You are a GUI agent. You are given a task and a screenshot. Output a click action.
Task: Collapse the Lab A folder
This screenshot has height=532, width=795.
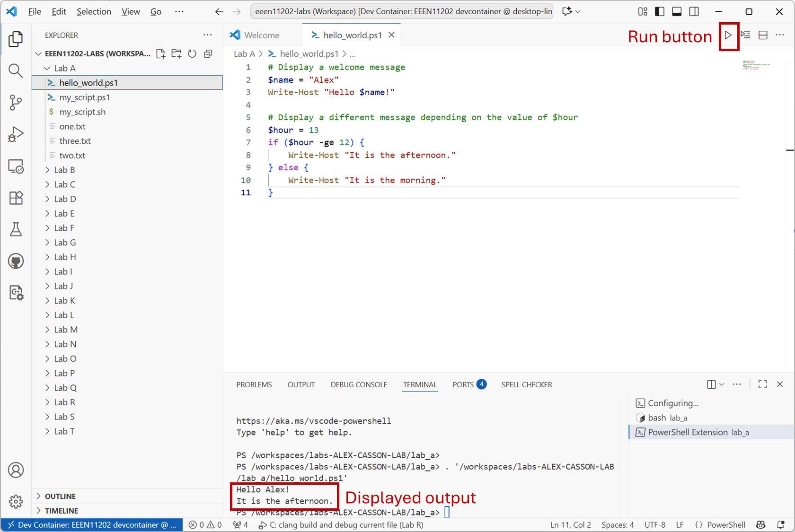point(64,68)
